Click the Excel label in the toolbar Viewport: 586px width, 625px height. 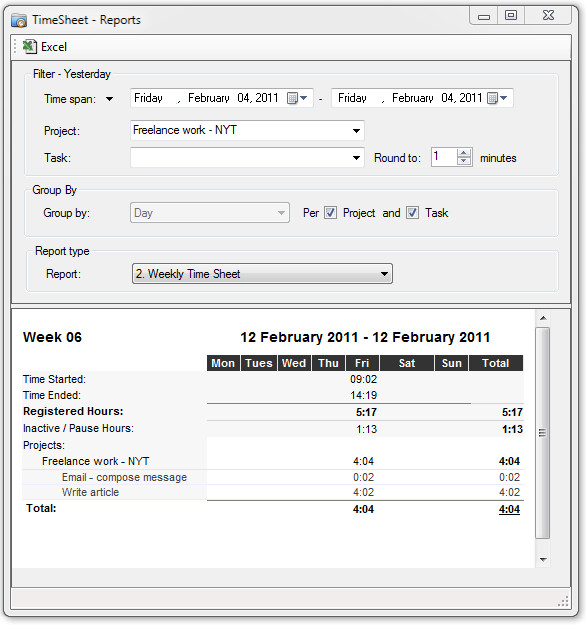pyautogui.click(x=54, y=47)
